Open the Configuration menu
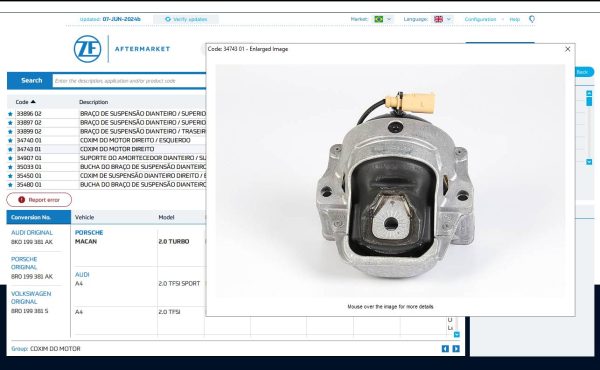The width and height of the screenshot is (600, 370). click(480, 19)
